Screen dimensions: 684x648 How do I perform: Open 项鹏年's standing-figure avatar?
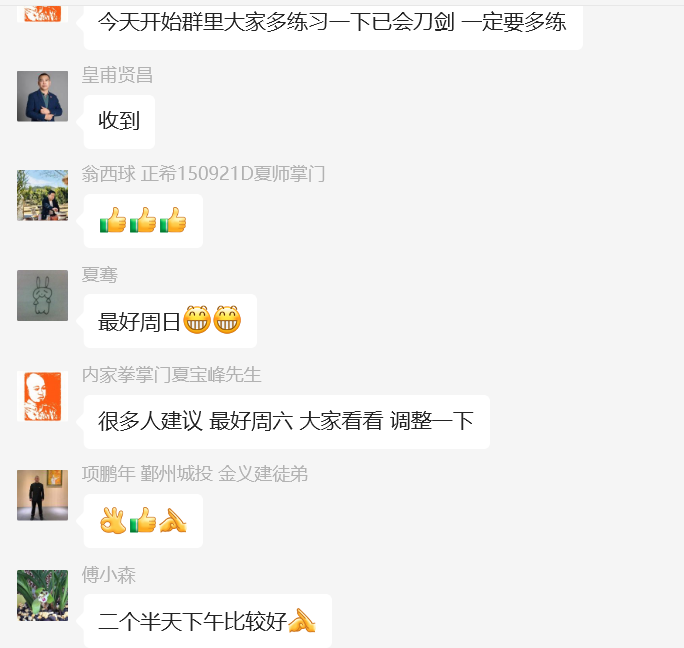pyautogui.click(x=42, y=495)
